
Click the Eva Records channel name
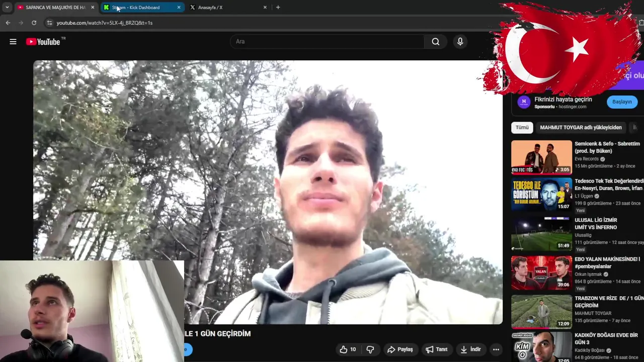pos(587,159)
